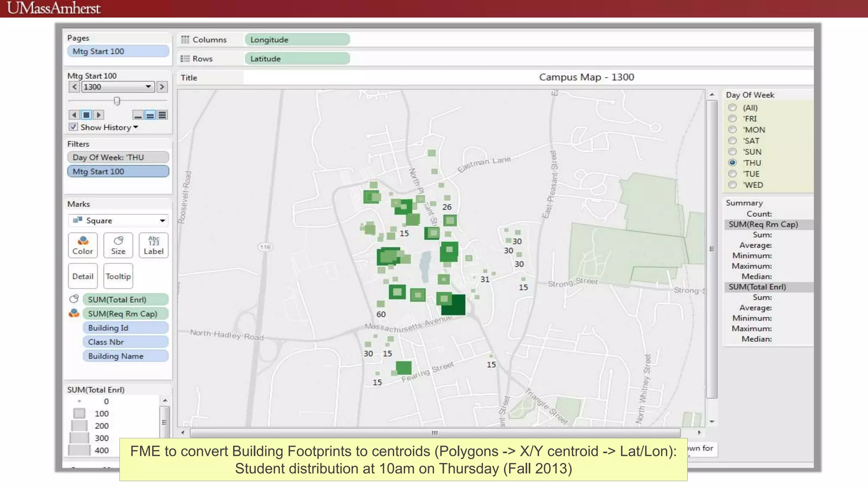The height and width of the screenshot is (488, 868).
Task: Advance to the next Mtg Start 100 page
Action: (x=162, y=87)
